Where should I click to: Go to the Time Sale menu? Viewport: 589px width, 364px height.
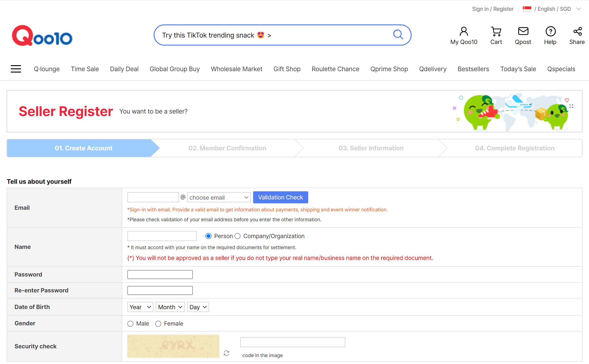[x=85, y=69]
